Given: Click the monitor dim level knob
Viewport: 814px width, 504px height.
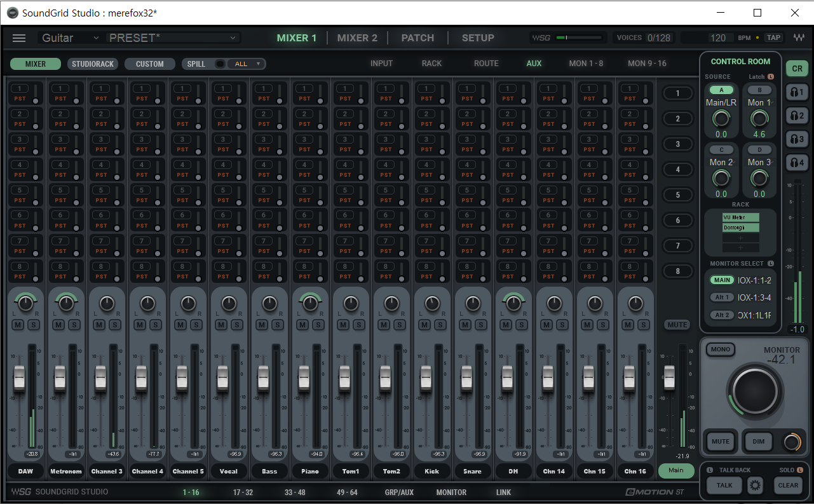Looking at the screenshot, I should tap(791, 442).
